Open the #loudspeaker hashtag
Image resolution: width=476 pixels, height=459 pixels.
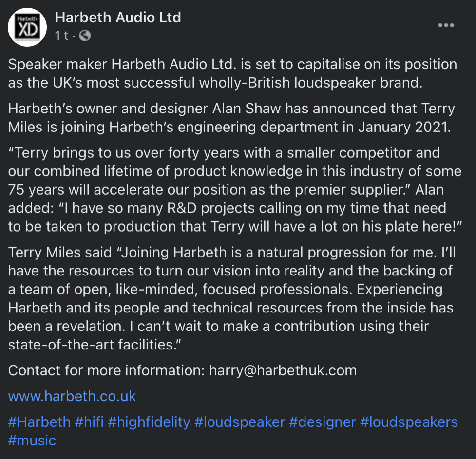240,422
